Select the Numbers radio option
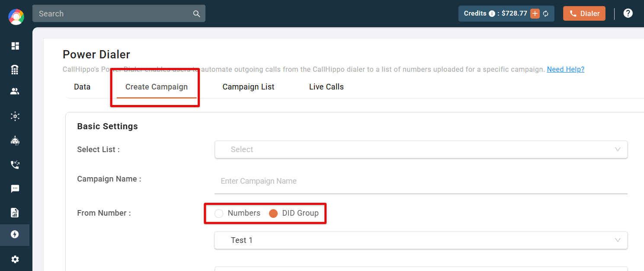 tap(219, 214)
